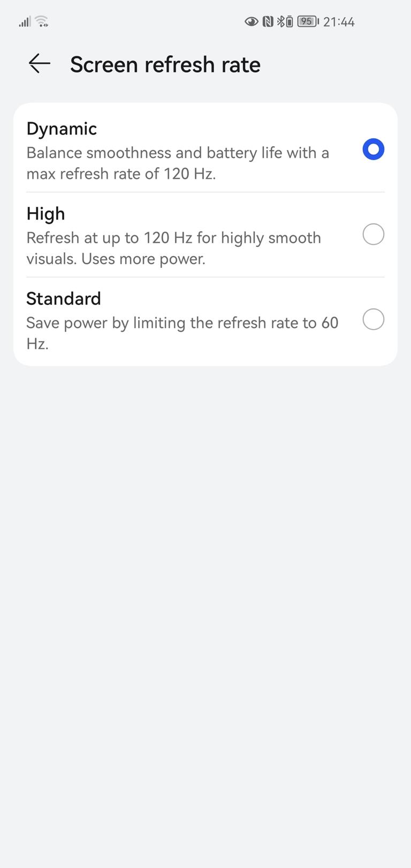Tap the 95 percent battery indicator
This screenshot has height=868, width=411.
308,21
